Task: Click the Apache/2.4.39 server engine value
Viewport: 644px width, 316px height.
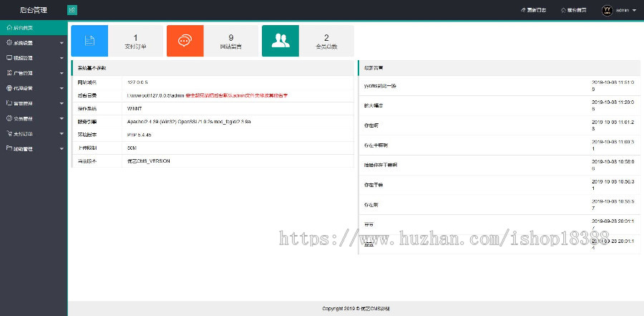Action: [189, 122]
